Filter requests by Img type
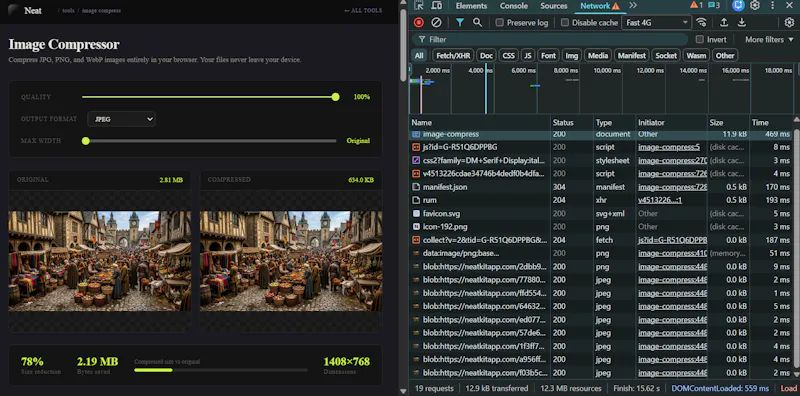The image size is (800, 396). pos(571,56)
